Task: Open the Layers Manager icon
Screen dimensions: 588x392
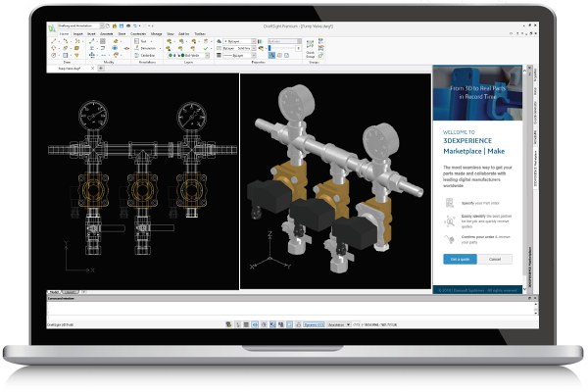Action: tap(169, 41)
